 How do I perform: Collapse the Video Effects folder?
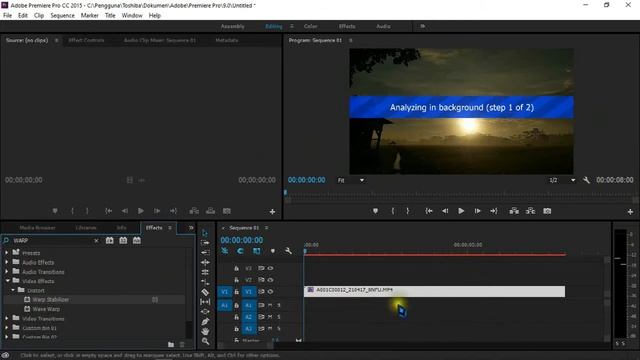[7, 281]
